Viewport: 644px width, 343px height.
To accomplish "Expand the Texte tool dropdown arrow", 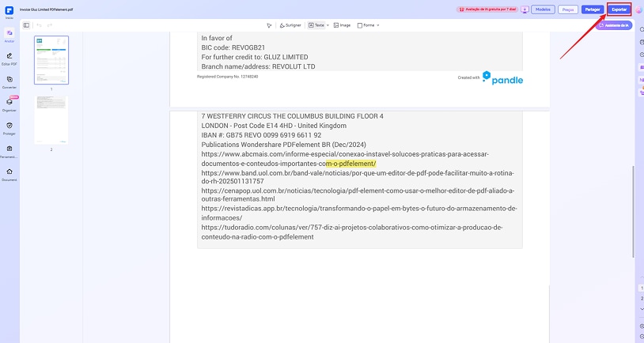I will pyautogui.click(x=328, y=25).
